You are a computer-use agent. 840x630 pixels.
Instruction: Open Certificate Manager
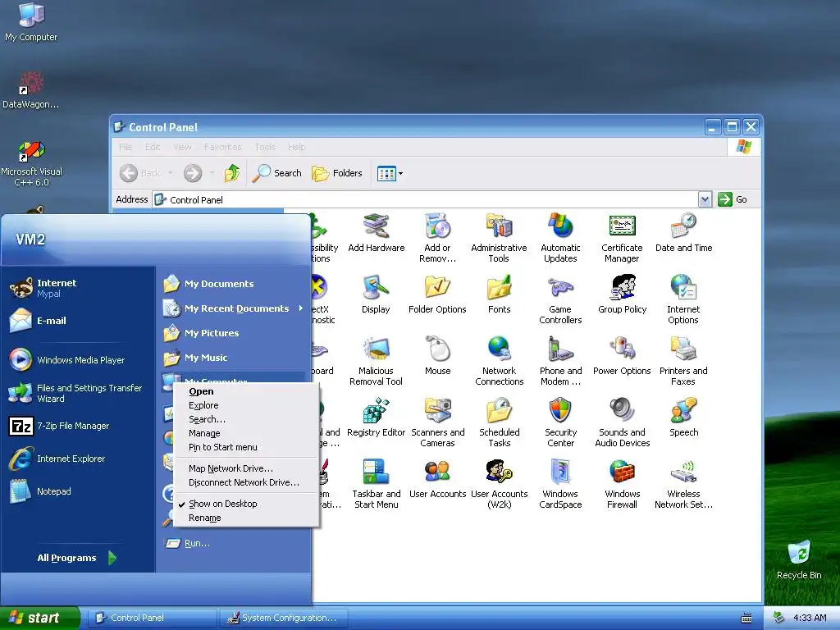(622, 238)
